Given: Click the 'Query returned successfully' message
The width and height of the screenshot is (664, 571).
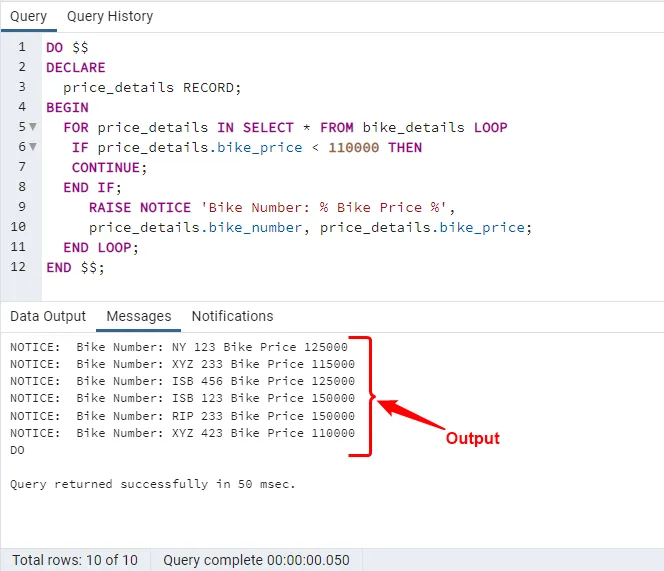Looking at the screenshot, I should (x=153, y=484).
